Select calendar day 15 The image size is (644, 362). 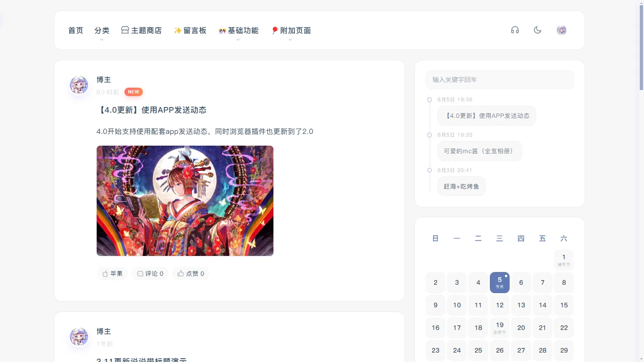564,305
